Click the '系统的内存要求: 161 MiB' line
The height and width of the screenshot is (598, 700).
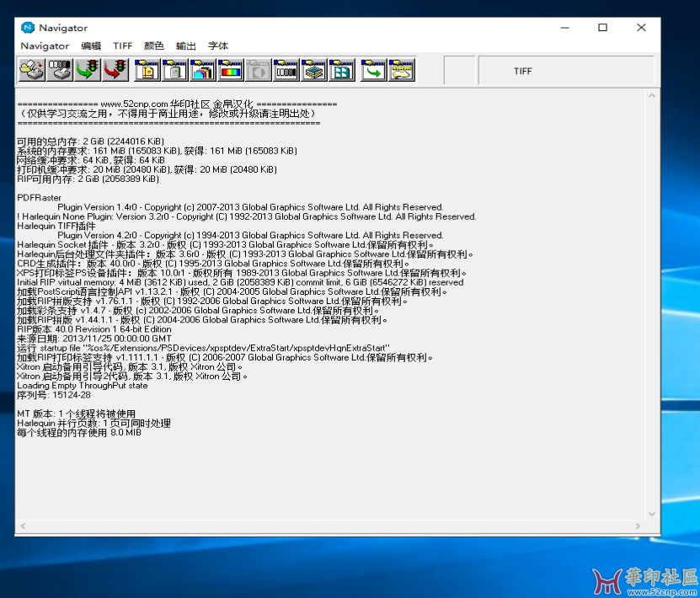point(158,151)
